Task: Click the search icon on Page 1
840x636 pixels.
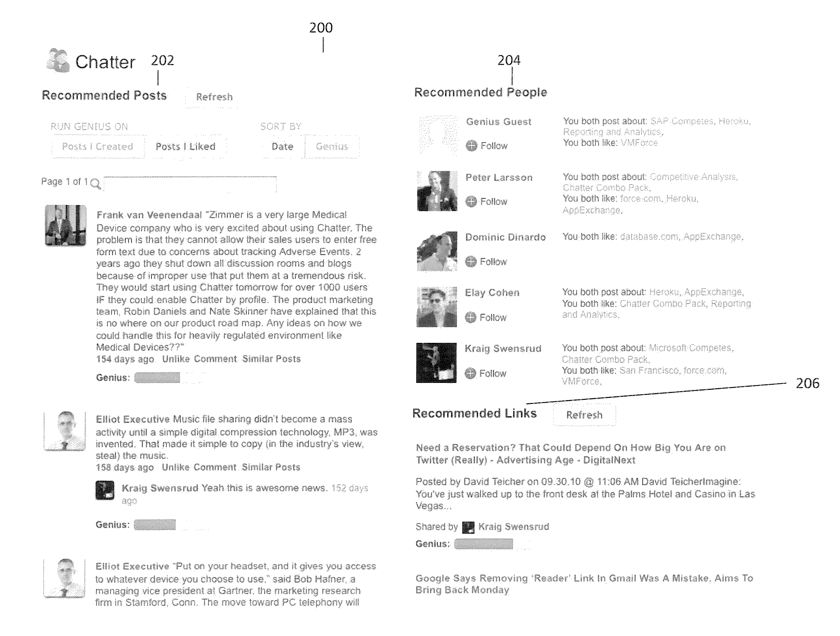Action: tap(104, 181)
